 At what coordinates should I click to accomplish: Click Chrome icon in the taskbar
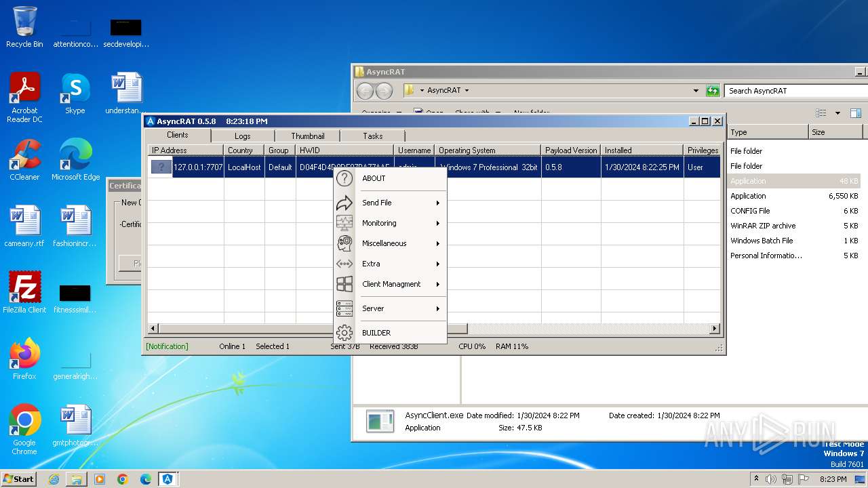point(123,479)
